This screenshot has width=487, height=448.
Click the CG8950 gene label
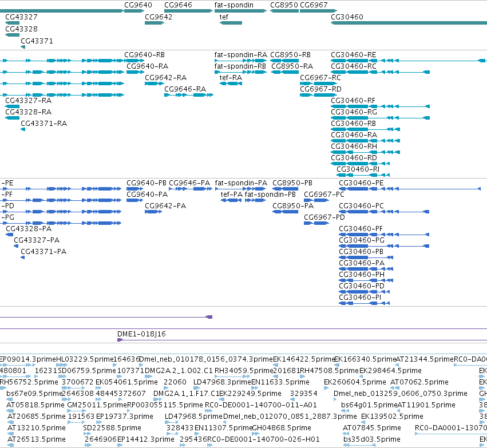click(284, 5)
